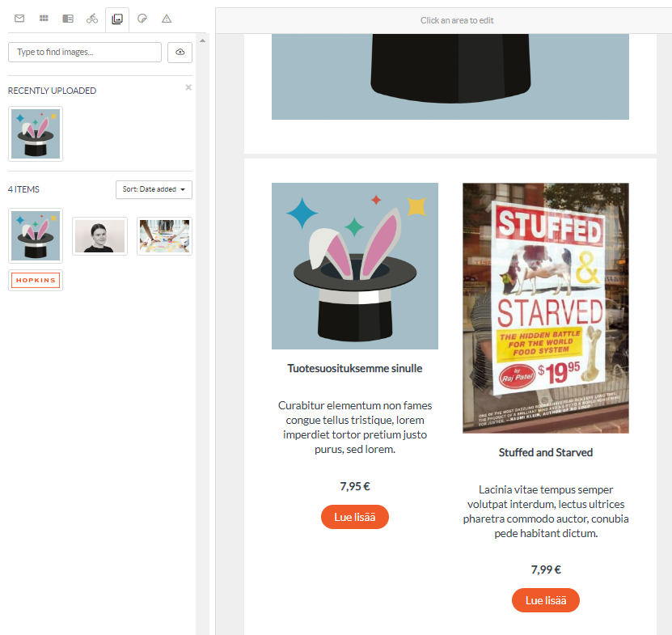Screen dimensions: 672x635
Task: Open the envelope email tab
Action: 19,19
